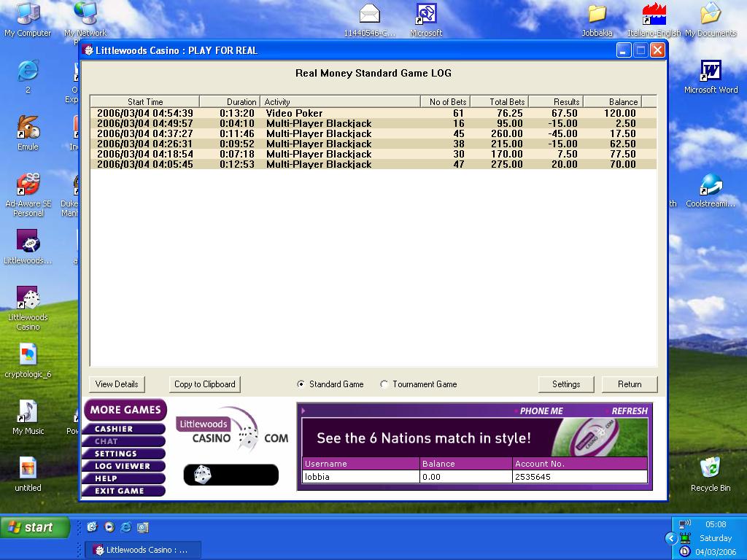Open MORE GAMES menu
747x560 pixels.
(x=125, y=410)
